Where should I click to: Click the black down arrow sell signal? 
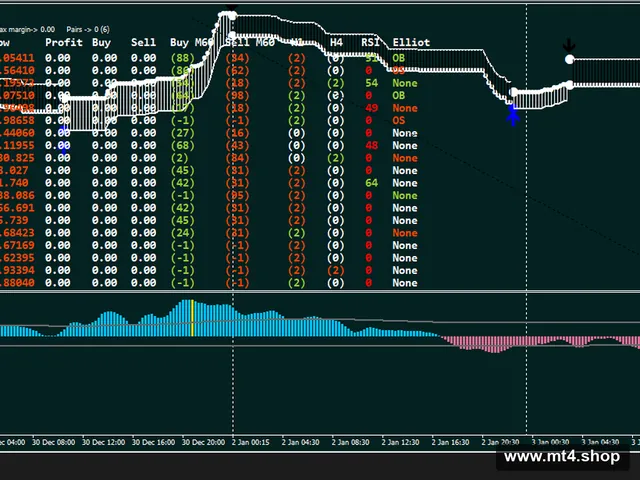coord(569,45)
